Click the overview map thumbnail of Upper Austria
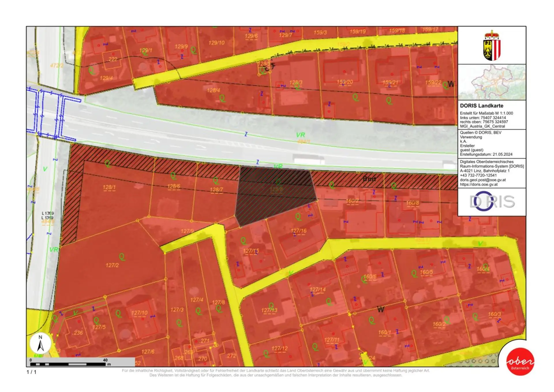This screenshot has height=392, width=554. coord(492,82)
